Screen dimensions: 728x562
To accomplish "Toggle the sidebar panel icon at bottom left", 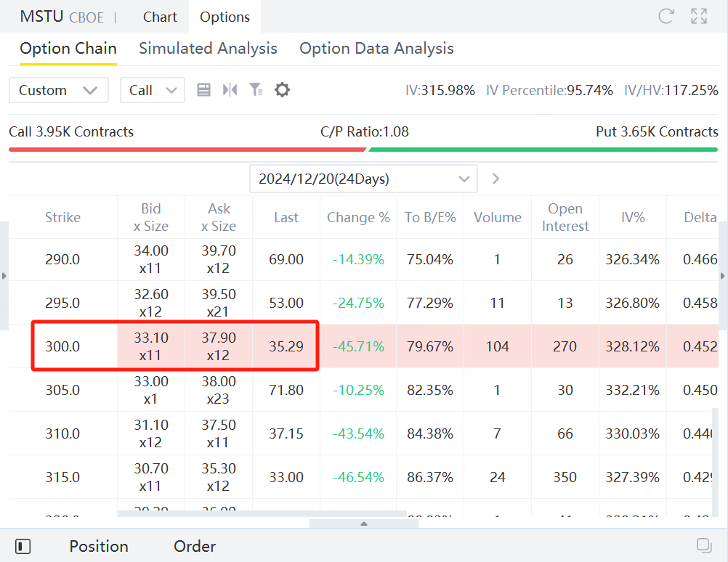I will [23, 546].
